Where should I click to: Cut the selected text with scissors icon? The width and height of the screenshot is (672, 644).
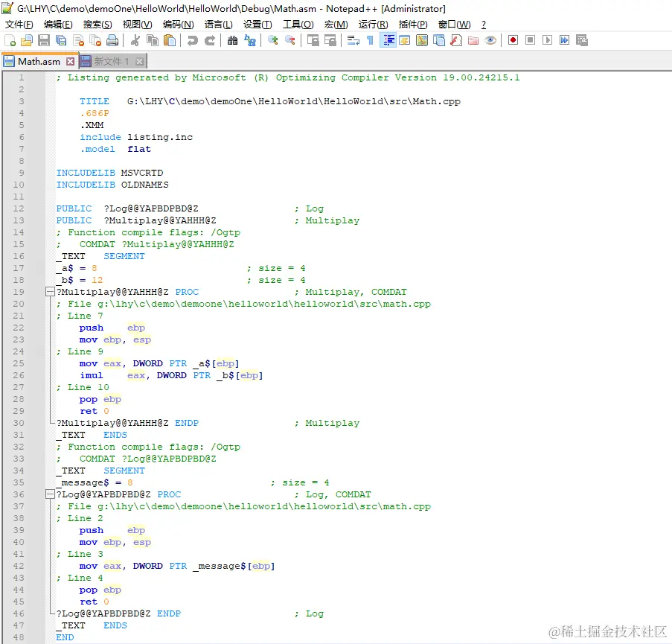(x=135, y=40)
